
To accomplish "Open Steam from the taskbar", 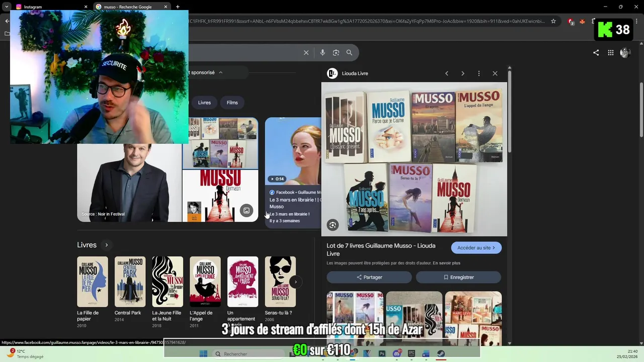I will point(441,354).
